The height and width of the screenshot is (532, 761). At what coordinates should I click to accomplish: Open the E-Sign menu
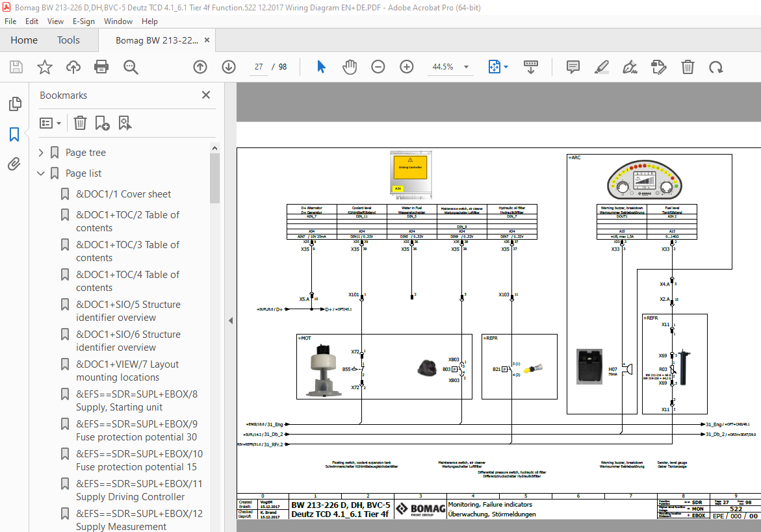[83, 21]
